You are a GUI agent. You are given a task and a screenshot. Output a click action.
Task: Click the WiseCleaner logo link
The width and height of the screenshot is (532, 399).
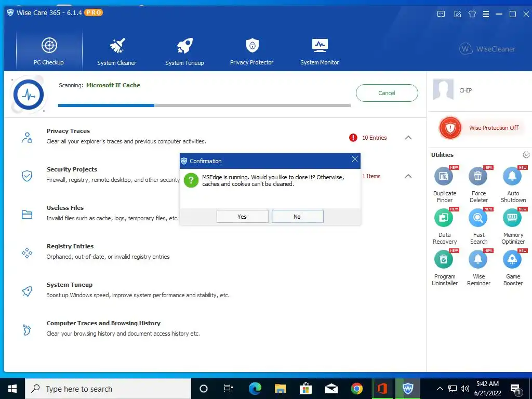[x=487, y=49]
